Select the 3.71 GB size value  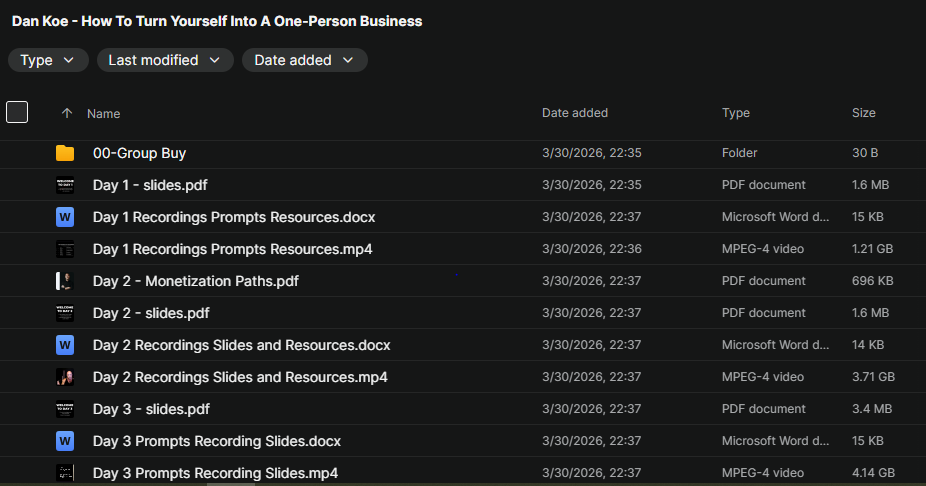click(x=873, y=376)
